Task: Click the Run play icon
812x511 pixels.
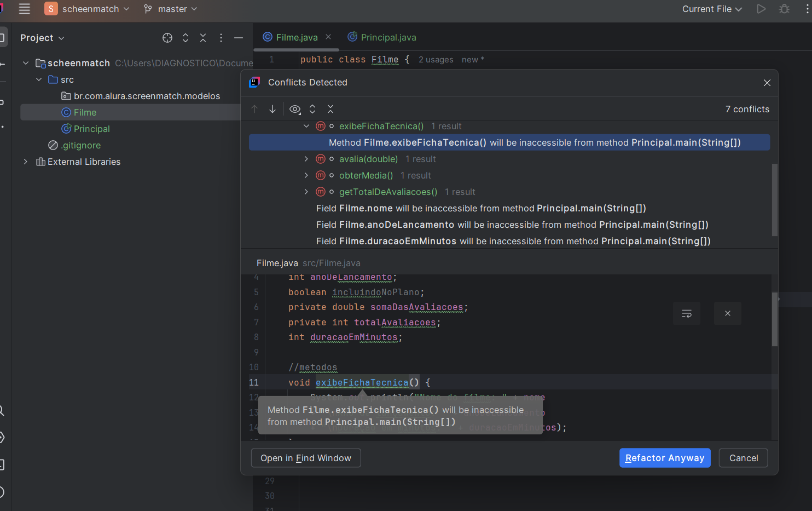Action: 761,9
